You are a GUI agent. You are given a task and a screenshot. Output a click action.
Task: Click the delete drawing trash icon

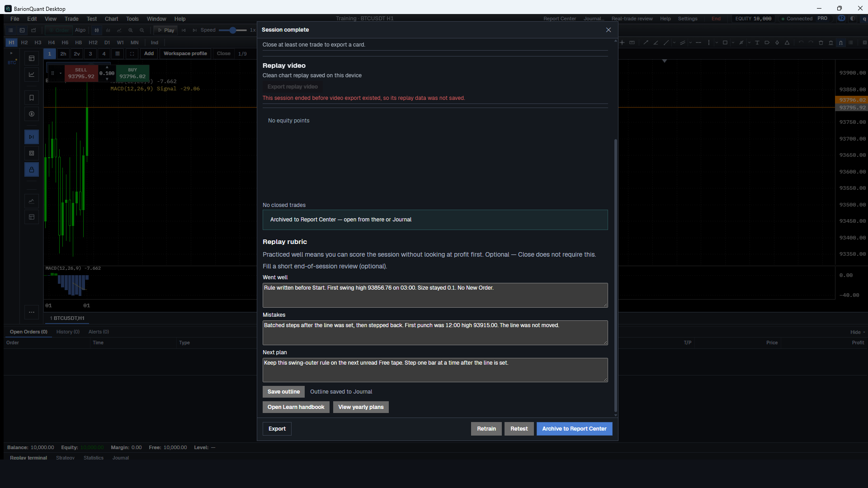[821, 42]
